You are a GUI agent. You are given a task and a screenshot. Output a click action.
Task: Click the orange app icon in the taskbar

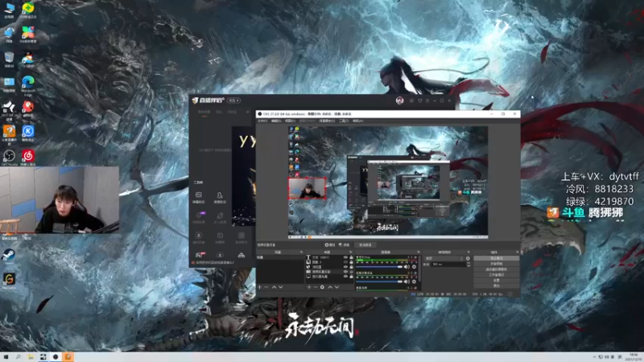pos(68,357)
